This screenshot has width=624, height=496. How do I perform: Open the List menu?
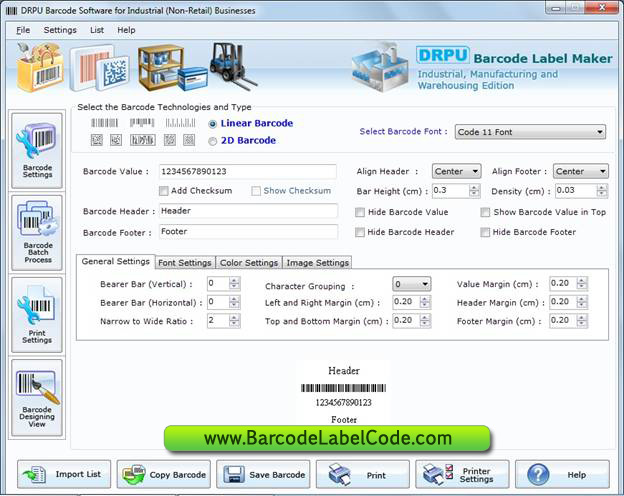point(97,30)
